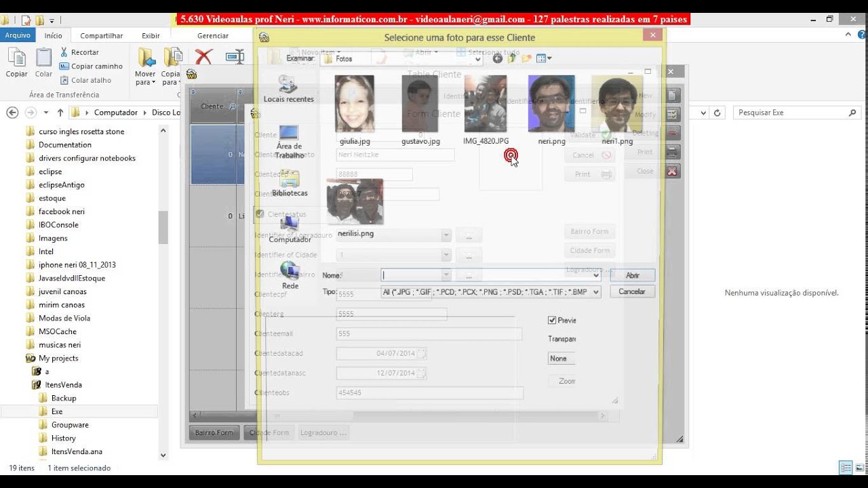Open the Gerenciar ribbon tab

(213, 35)
